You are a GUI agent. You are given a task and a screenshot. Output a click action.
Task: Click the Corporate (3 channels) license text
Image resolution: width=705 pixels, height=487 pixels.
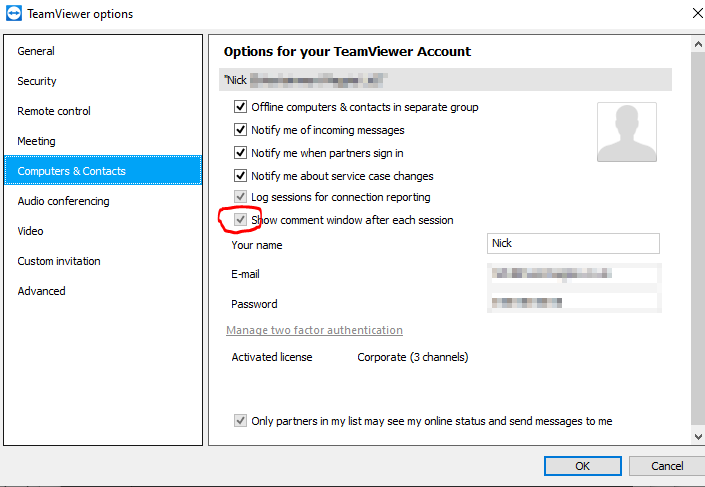pos(413,357)
